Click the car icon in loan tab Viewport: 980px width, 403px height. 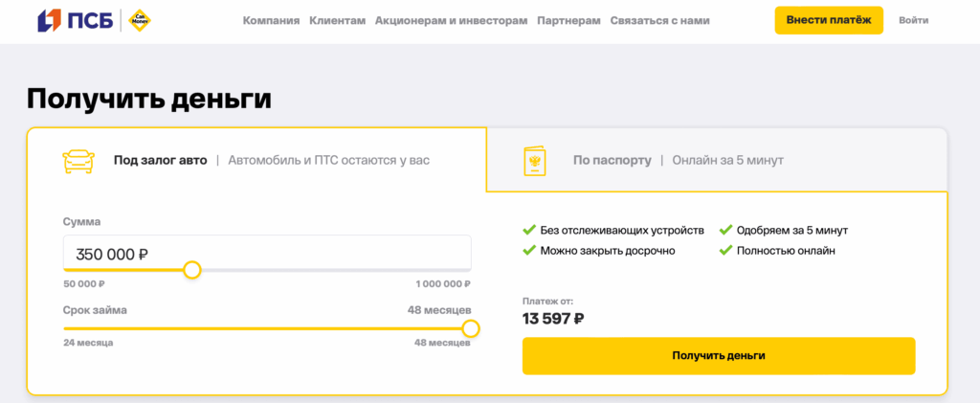pos(78,160)
